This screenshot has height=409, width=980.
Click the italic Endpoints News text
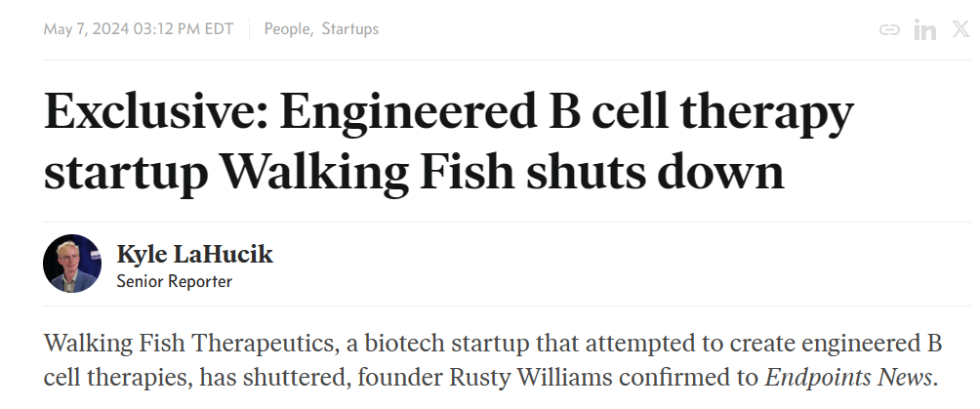(x=848, y=378)
